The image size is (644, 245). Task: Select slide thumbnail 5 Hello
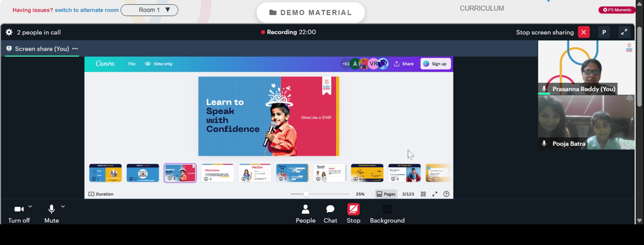(254, 173)
